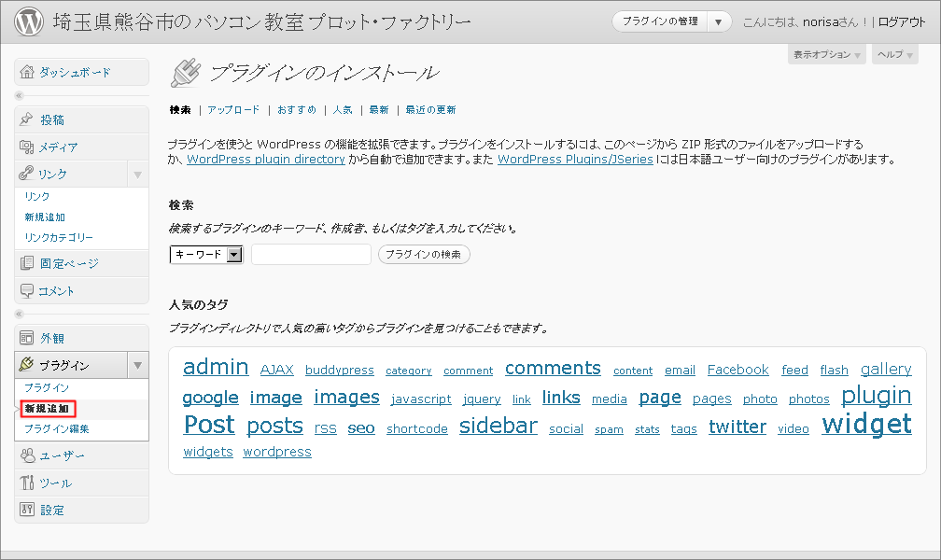This screenshot has height=560, width=941.
Task: Click the Facebook tag link
Action: (738, 370)
